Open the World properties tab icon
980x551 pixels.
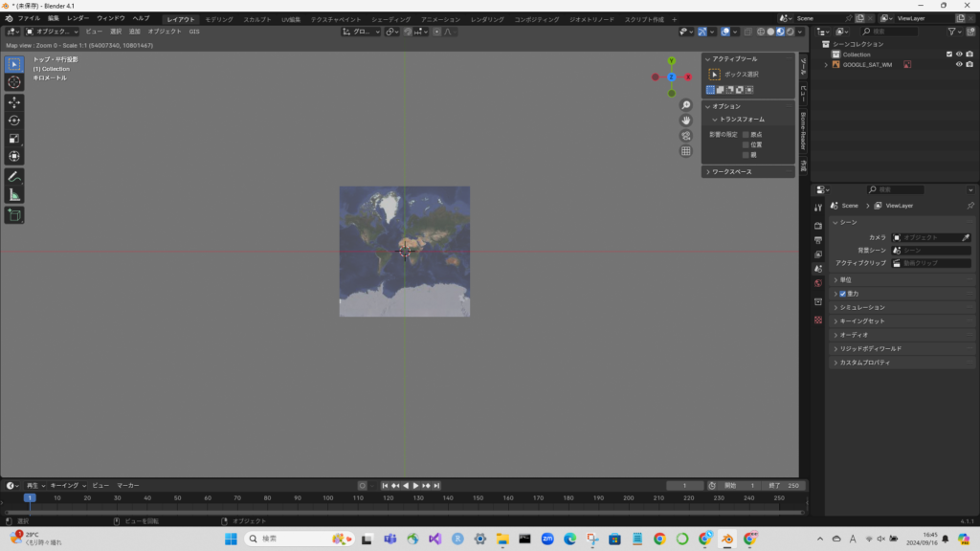pyautogui.click(x=817, y=284)
